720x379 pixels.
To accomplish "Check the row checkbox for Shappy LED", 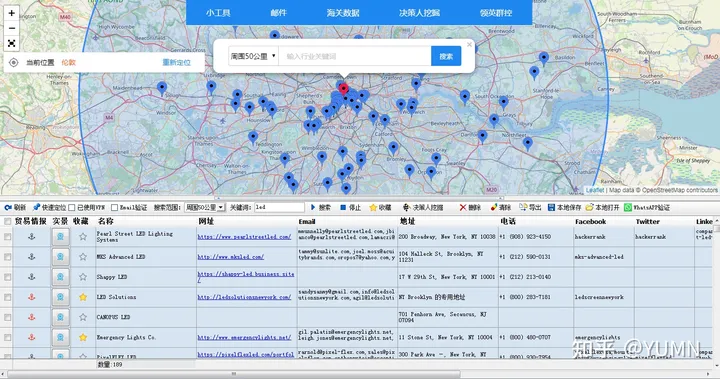I will (x=7, y=277).
